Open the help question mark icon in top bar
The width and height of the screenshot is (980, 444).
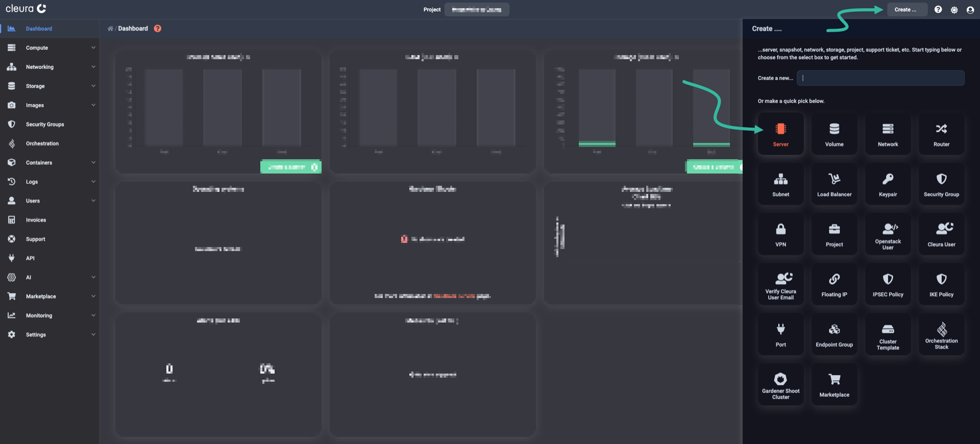938,10
